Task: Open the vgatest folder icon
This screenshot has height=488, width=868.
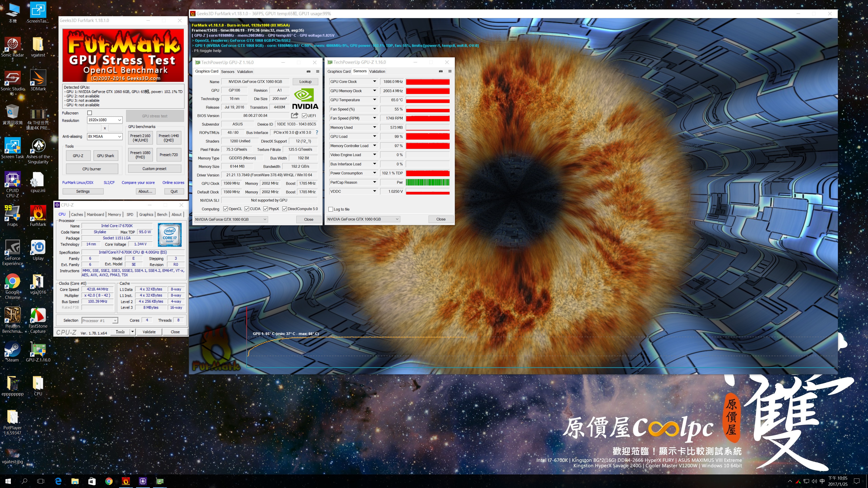Action: 38,47
